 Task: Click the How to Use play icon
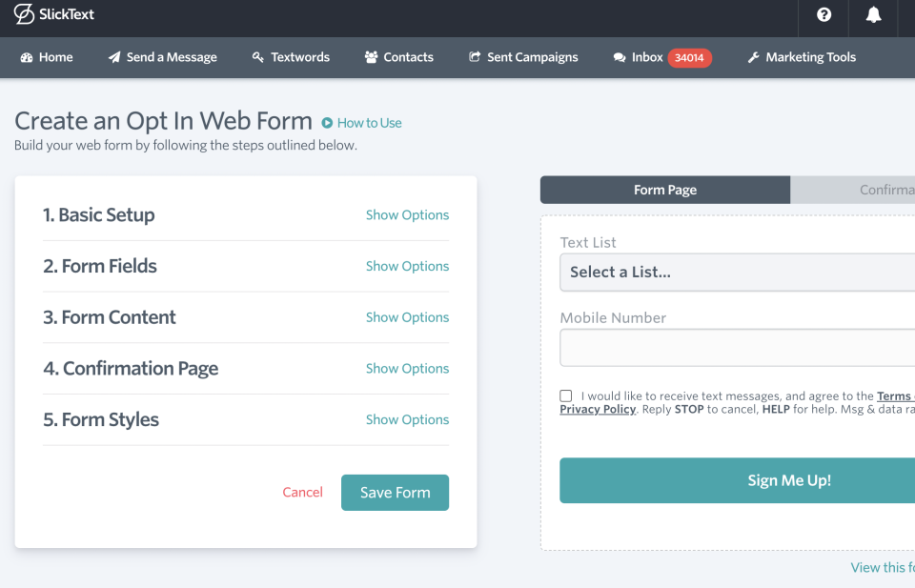coord(327,123)
